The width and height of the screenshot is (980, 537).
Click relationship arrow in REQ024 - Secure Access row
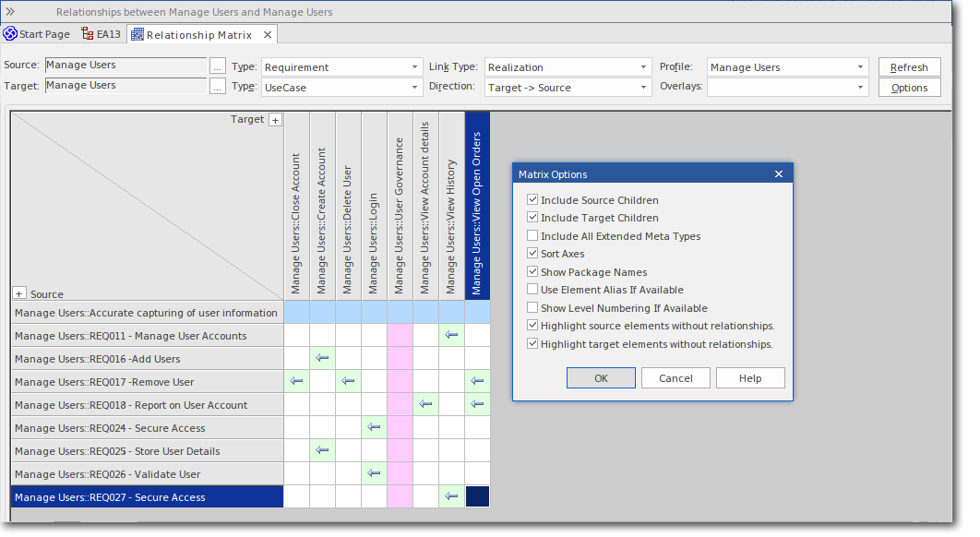374,428
